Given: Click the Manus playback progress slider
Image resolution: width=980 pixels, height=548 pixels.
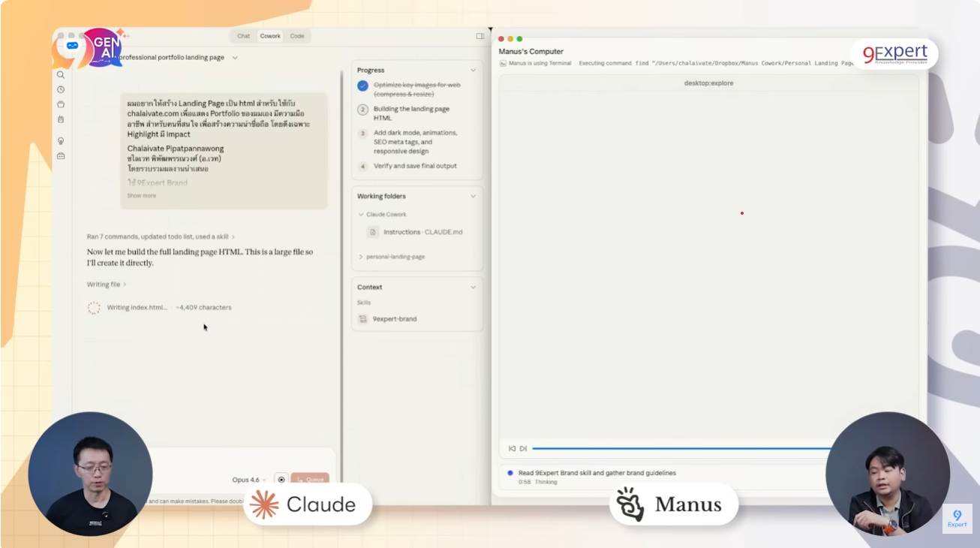Looking at the screenshot, I should tap(681, 449).
